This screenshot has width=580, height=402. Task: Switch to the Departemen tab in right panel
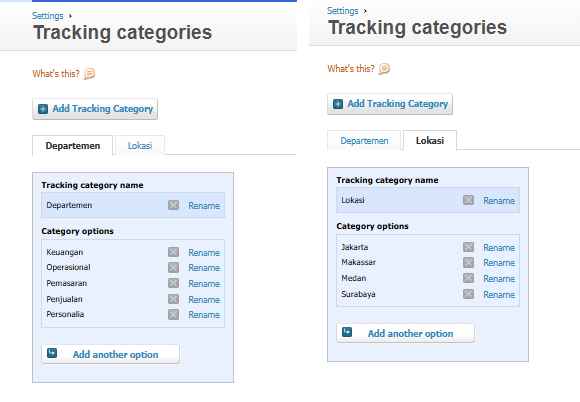click(x=364, y=141)
